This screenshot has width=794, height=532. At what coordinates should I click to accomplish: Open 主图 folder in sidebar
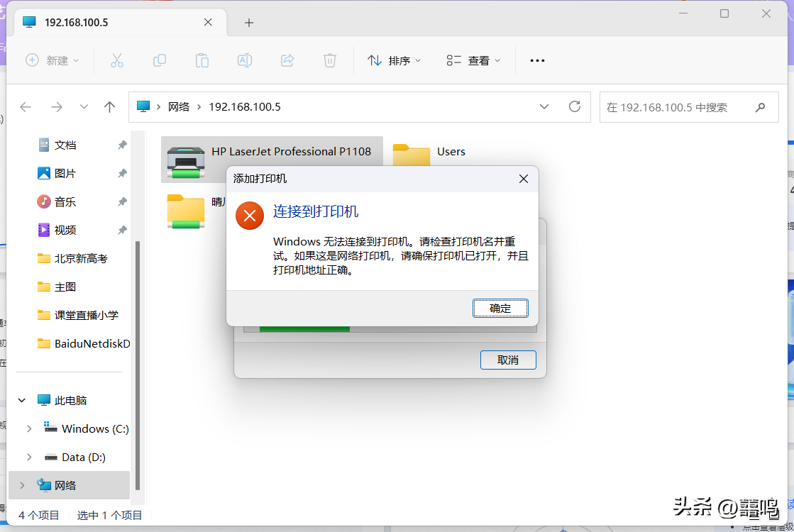click(65, 287)
